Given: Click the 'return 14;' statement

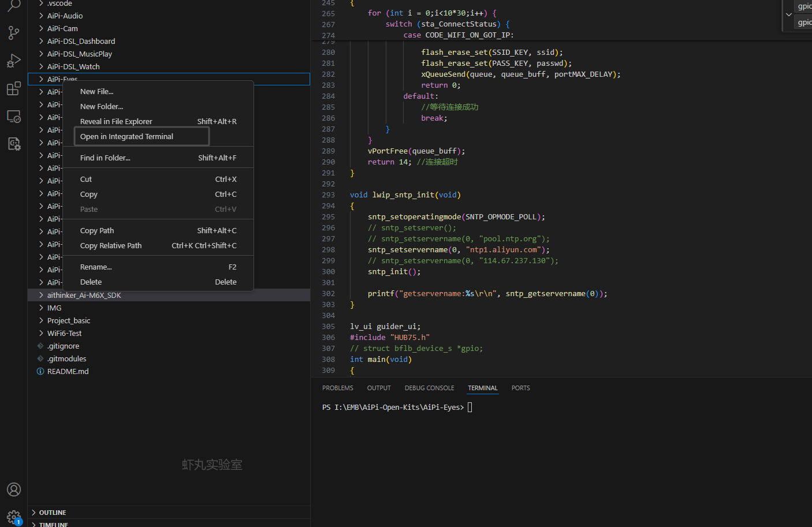Looking at the screenshot, I should [390, 162].
